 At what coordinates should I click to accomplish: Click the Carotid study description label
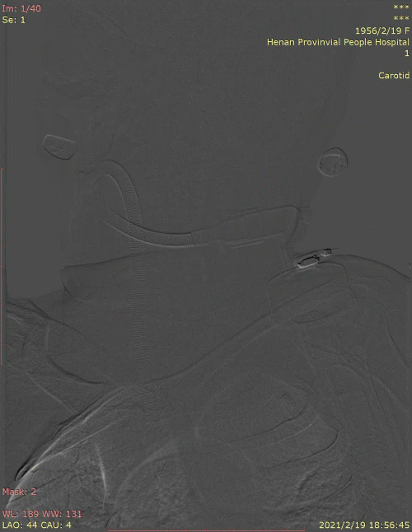point(394,75)
